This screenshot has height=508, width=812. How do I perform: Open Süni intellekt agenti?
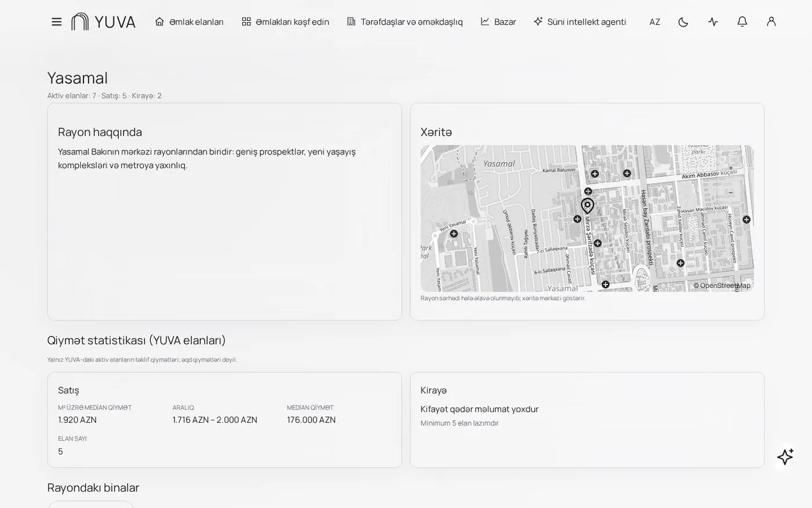point(580,21)
